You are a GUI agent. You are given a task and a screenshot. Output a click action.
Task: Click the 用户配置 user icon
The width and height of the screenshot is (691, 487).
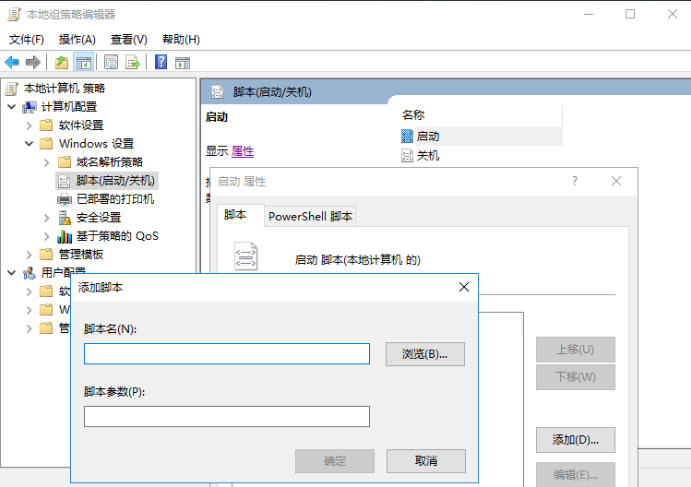[x=30, y=273]
